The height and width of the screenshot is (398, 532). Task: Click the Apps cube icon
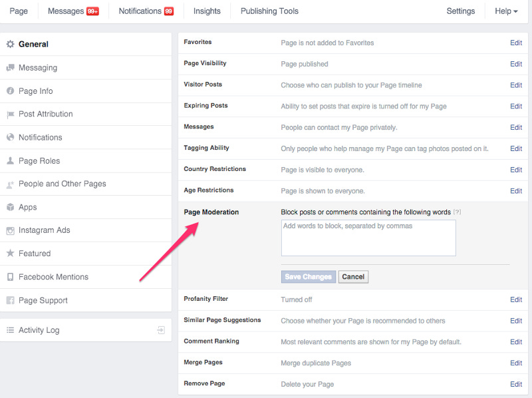(x=11, y=207)
